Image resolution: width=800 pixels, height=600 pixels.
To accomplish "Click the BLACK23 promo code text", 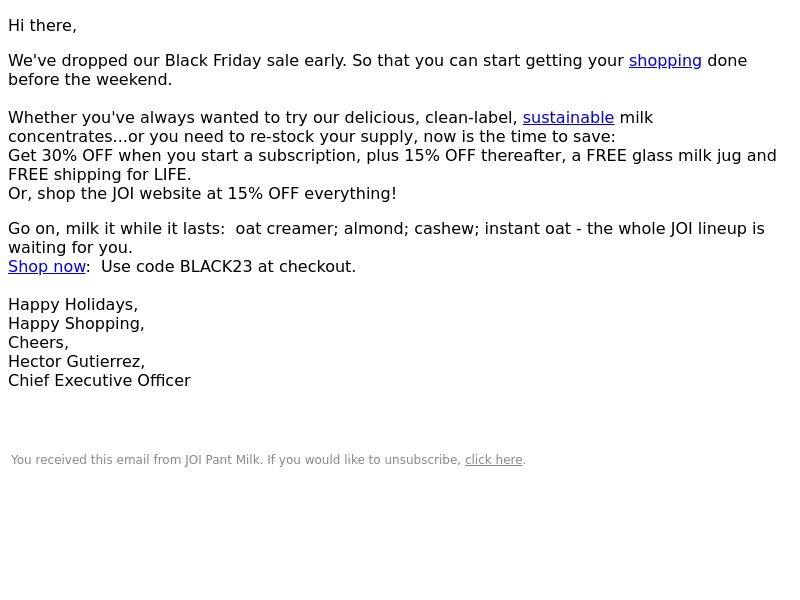I will point(216,267).
